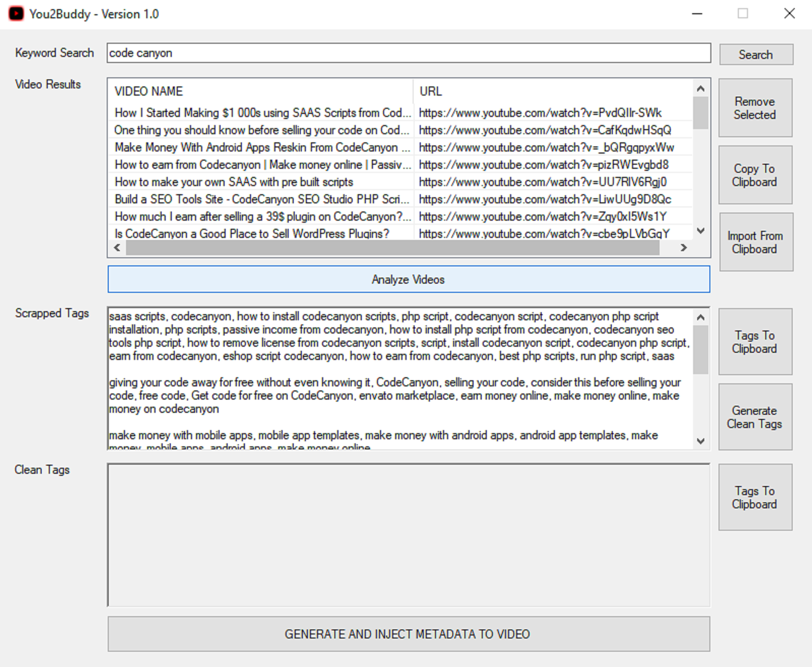Click down arrow of Scrapped Tags scrollbar
Image resolution: width=812 pixels, height=667 pixels.
701,441
